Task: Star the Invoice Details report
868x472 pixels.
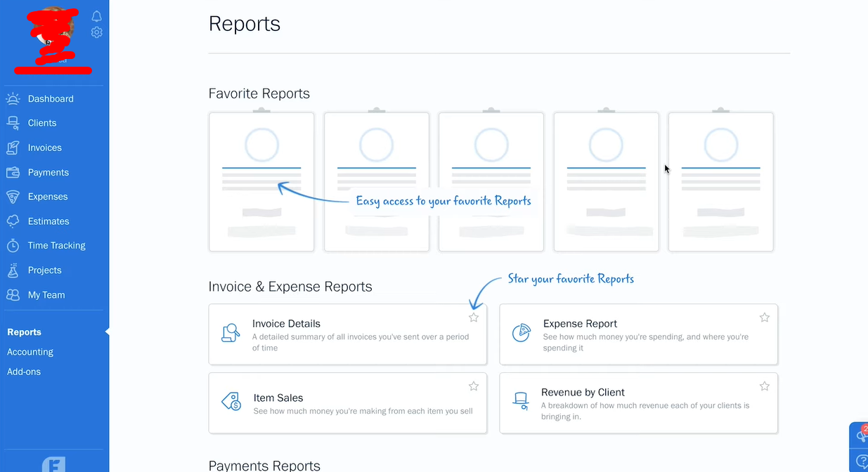Action: coord(474,317)
